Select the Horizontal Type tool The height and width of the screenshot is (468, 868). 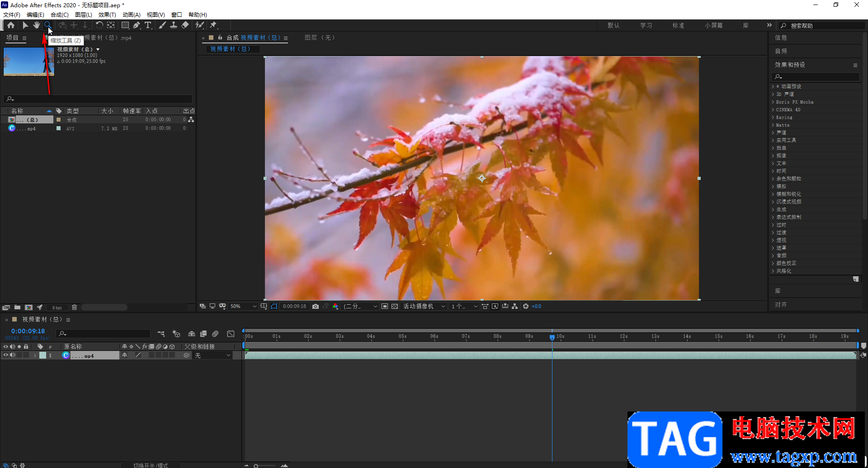click(x=148, y=25)
